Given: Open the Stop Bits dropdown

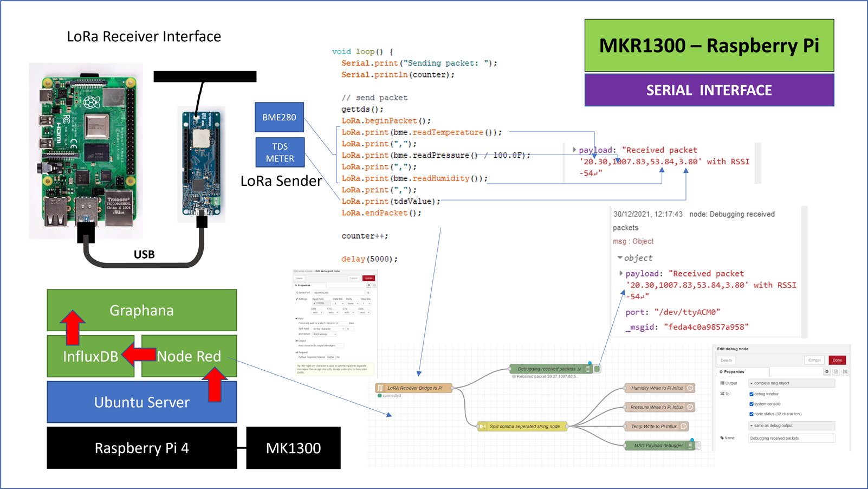Looking at the screenshot, I should click(x=366, y=304).
